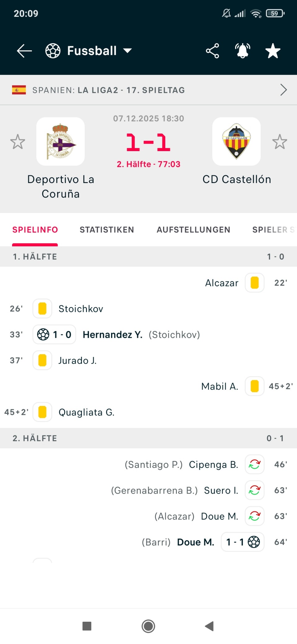The image size is (297, 644).
Task: Open Spanien La Liga2 league link
Action: 108,90
